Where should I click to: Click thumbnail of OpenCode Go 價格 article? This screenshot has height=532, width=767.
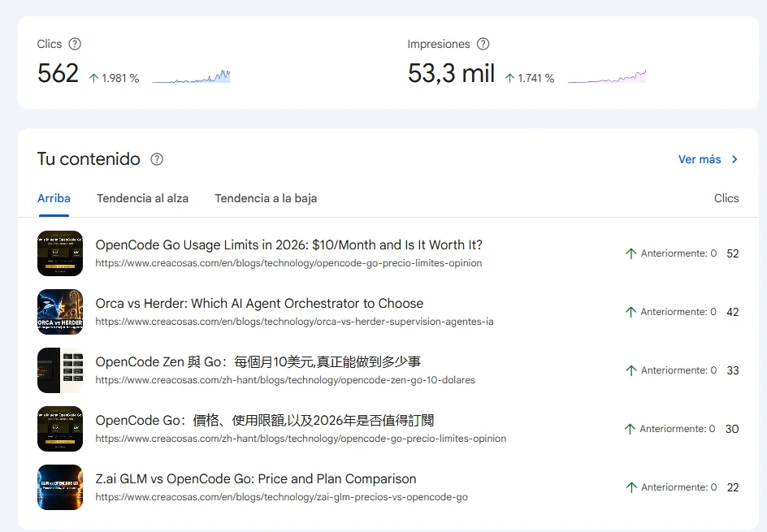point(60,429)
